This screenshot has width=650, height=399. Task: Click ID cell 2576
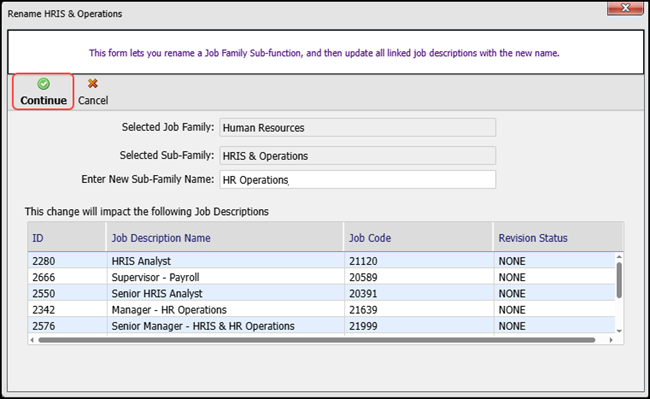point(44,326)
